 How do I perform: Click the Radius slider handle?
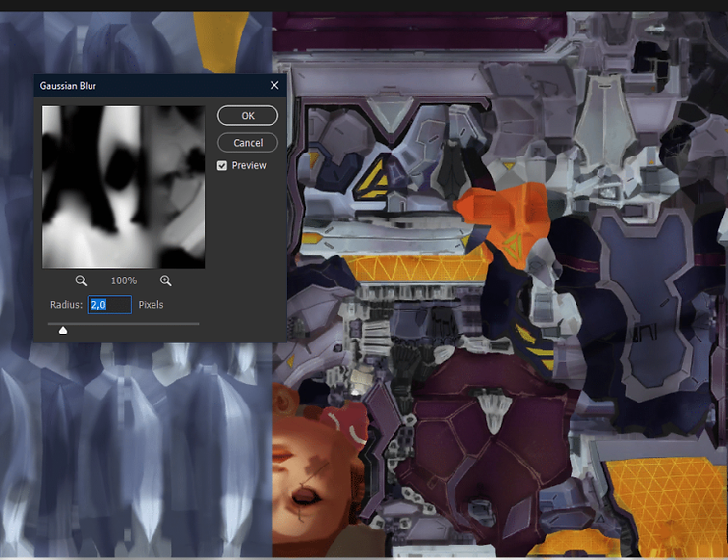pos(63,330)
